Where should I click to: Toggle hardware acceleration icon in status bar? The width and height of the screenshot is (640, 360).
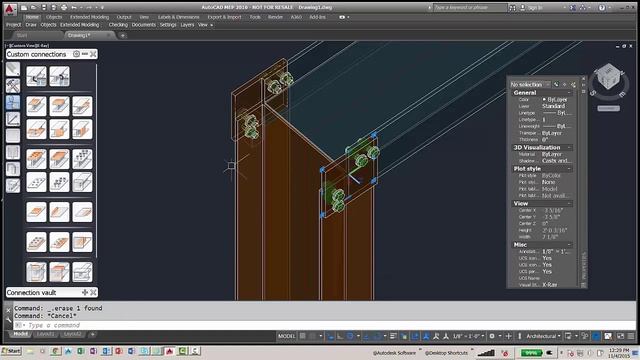point(596,336)
